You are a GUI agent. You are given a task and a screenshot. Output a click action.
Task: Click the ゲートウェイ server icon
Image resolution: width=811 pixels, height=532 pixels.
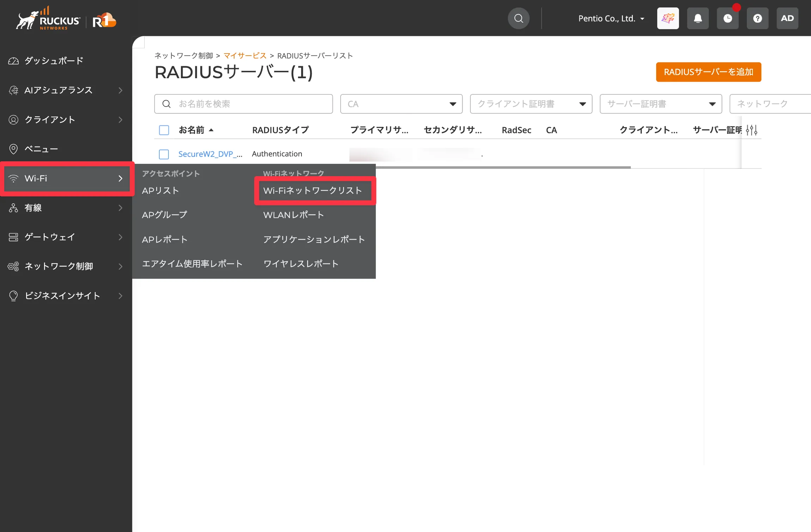pyautogui.click(x=13, y=237)
